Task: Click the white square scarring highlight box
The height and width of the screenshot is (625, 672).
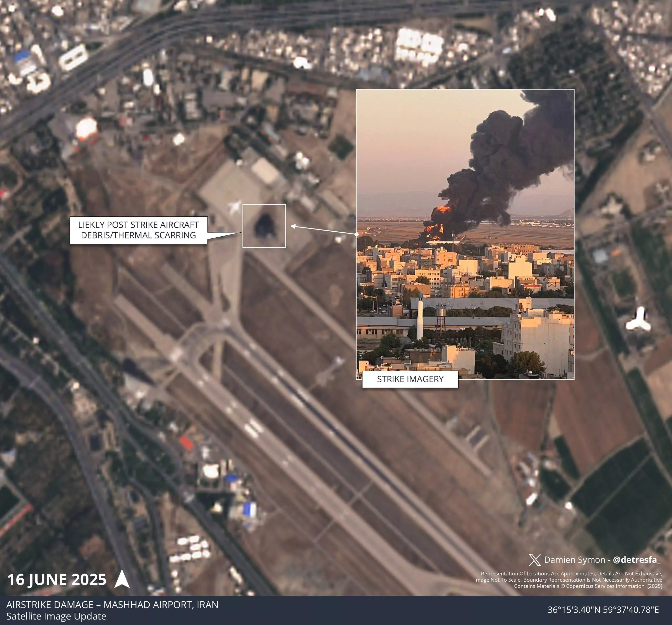Action: (x=264, y=226)
